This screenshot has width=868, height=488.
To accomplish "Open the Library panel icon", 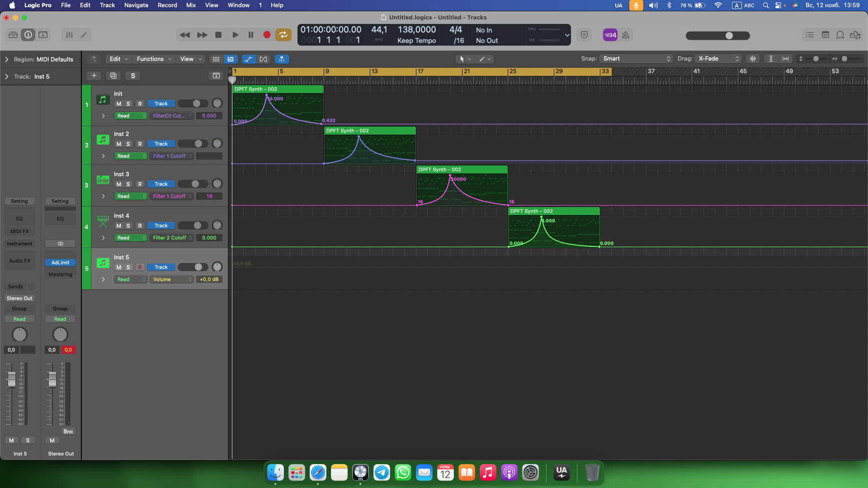I will coord(13,35).
